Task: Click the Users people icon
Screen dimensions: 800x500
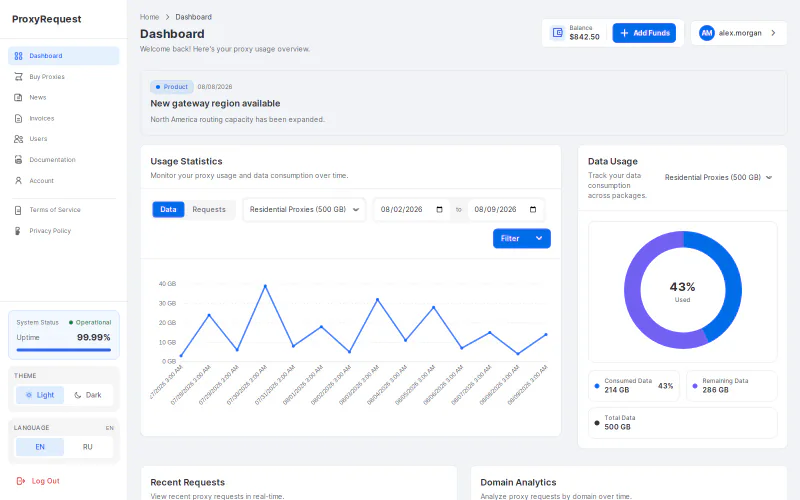Action: coord(18,139)
